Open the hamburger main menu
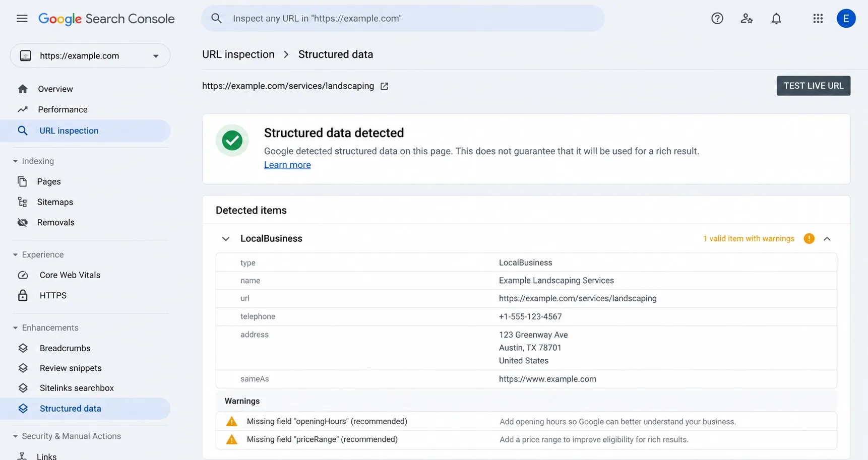The width and height of the screenshot is (868, 460). point(22,19)
